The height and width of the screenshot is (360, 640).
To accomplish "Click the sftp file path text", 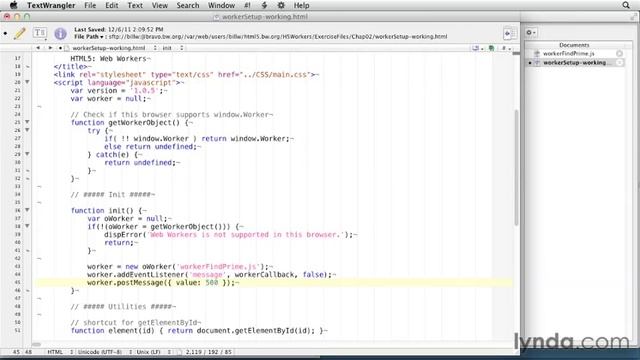I will pyautogui.click(x=278, y=37).
